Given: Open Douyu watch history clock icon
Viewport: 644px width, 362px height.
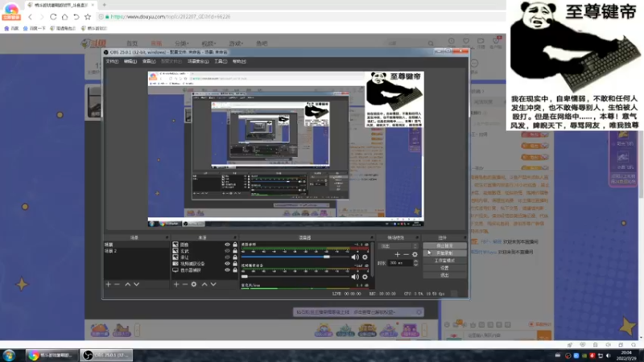Looking at the screenshot, I should click(452, 41).
